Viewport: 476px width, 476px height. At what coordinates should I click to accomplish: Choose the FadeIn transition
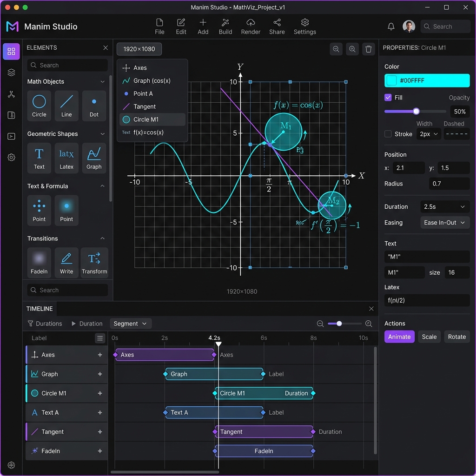click(x=39, y=263)
